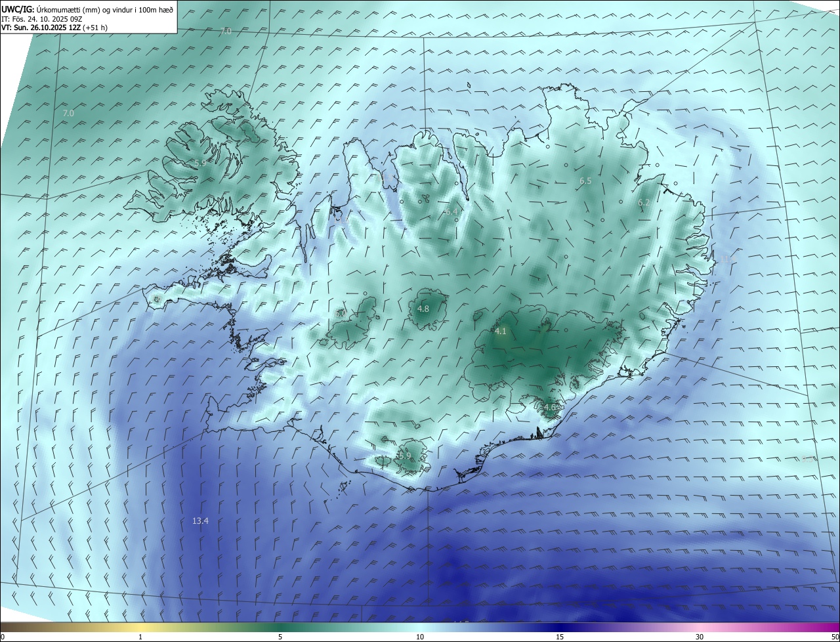Click the 7.0 value touching the top map edge
The image size is (840, 642).
(226, 32)
